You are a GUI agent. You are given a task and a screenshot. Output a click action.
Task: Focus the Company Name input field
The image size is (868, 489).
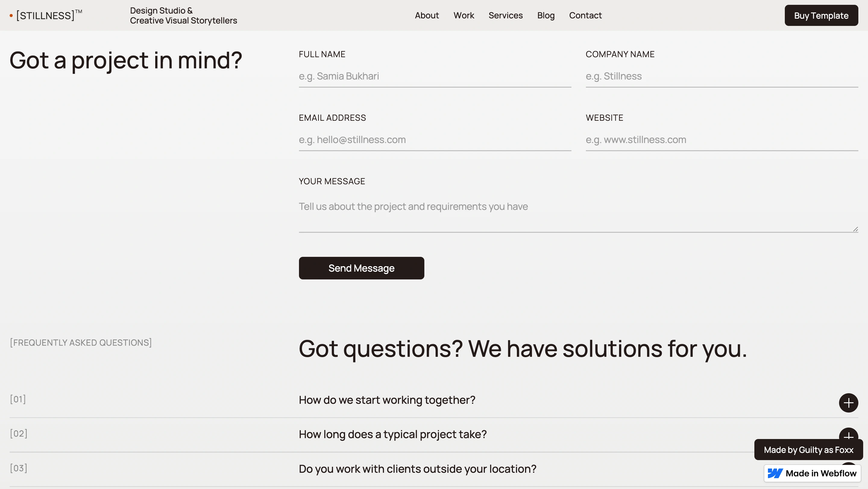(722, 76)
